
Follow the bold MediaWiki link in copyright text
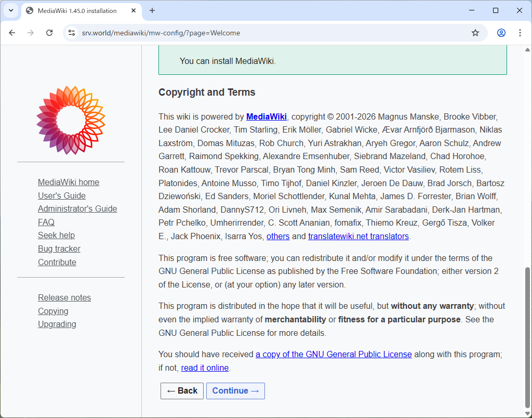(267, 117)
